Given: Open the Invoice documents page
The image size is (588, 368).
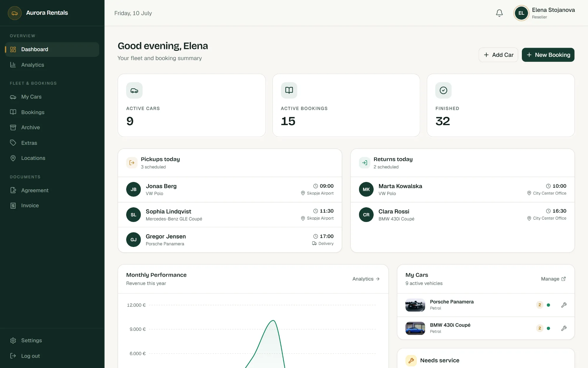Looking at the screenshot, I should click(52, 205).
